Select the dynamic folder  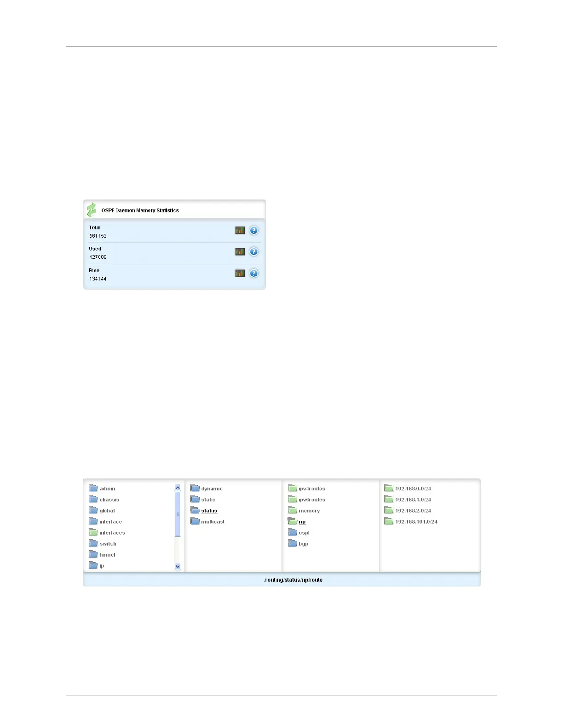pyautogui.click(x=207, y=488)
